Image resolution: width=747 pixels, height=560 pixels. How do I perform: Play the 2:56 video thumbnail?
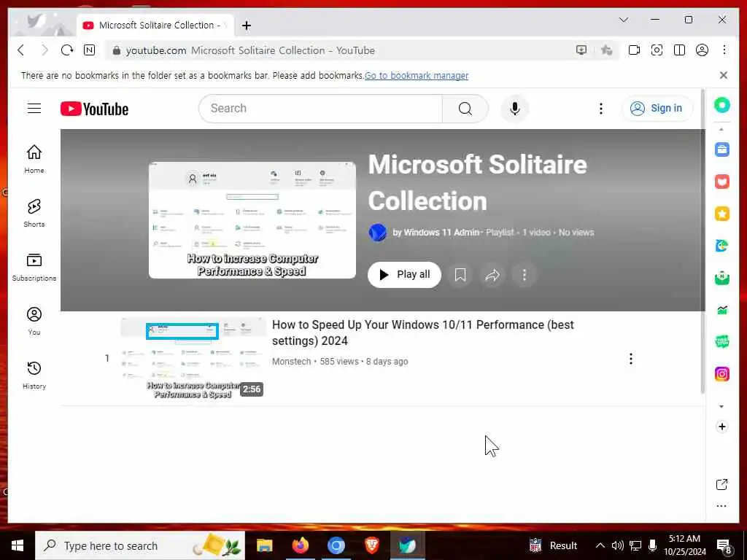193,359
